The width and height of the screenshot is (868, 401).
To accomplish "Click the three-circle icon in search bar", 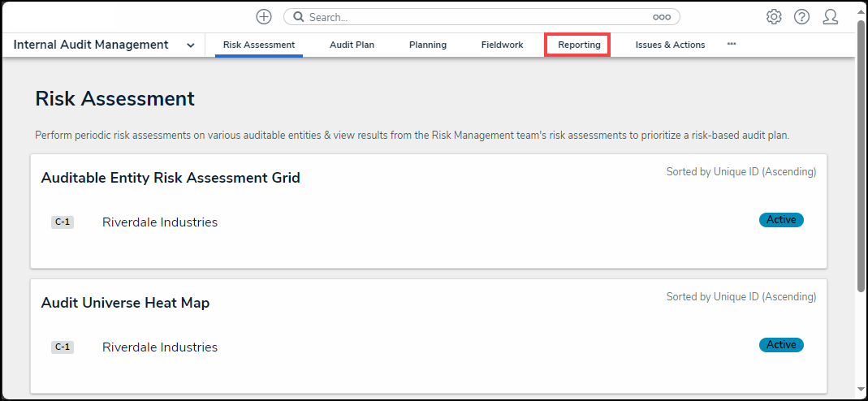I will (661, 17).
